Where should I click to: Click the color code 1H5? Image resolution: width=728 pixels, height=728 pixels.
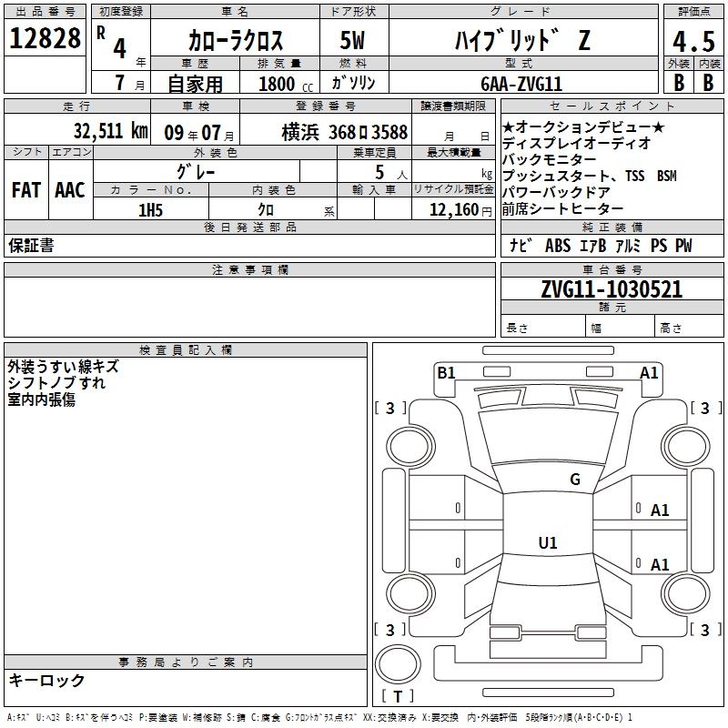[x=150, y=209]
